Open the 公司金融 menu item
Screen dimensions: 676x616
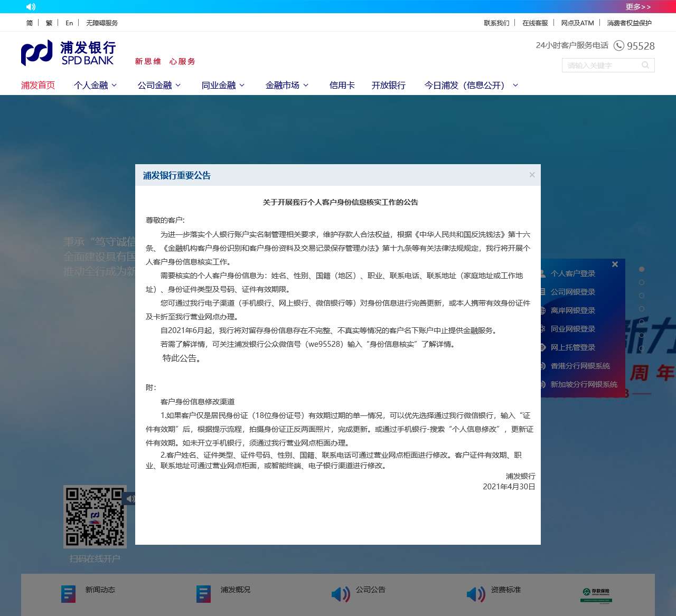point(155,86)
